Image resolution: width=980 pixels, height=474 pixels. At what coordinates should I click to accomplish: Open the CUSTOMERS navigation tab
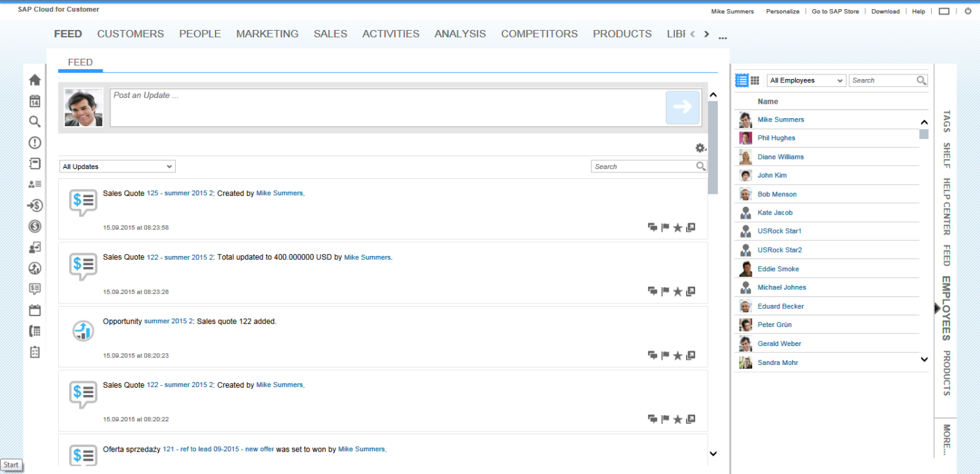coord(131,34)
